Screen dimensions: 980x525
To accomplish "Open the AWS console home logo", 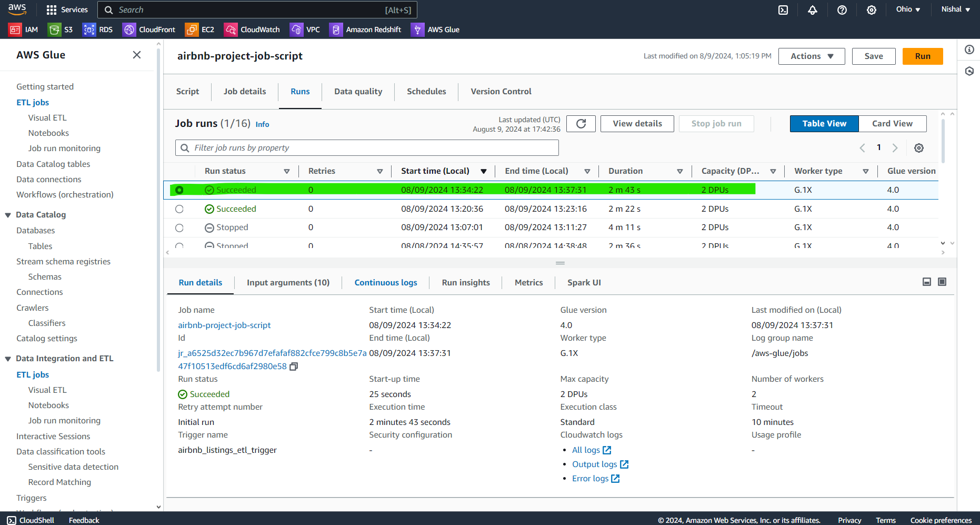I will point(17,9).
